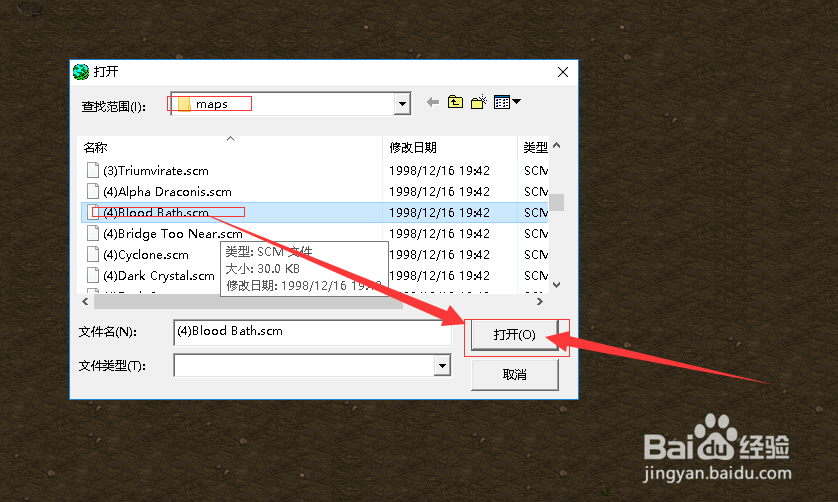This screenshot has height=502, width=838.
Task: Click the 打开(O) button
Action: 515,335
